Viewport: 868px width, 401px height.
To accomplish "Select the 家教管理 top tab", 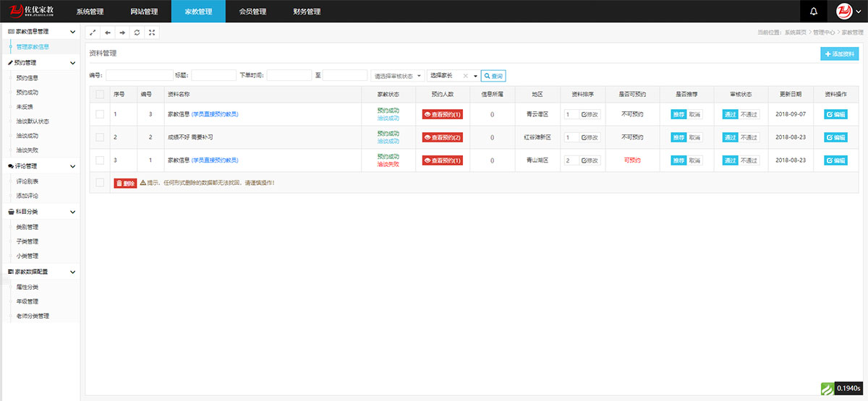I will [x=198, y=12].
